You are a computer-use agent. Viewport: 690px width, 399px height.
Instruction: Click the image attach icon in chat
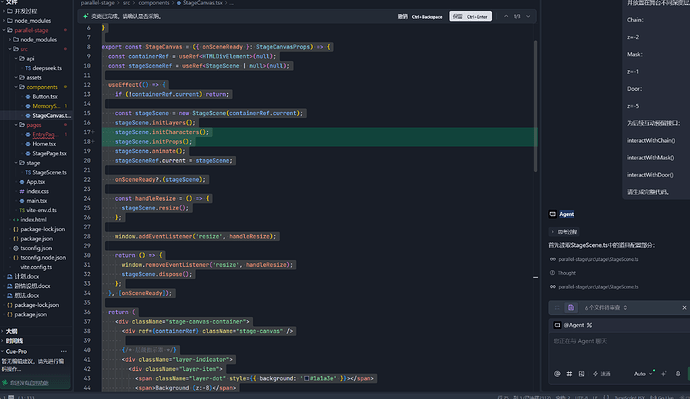pyautogui.click(x=581, y=373)
